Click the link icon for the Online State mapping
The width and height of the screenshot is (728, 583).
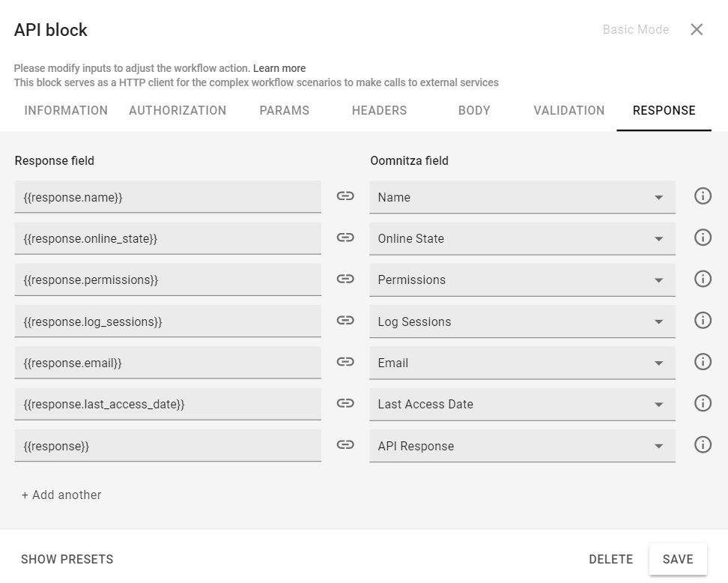[x=345, y=238]
